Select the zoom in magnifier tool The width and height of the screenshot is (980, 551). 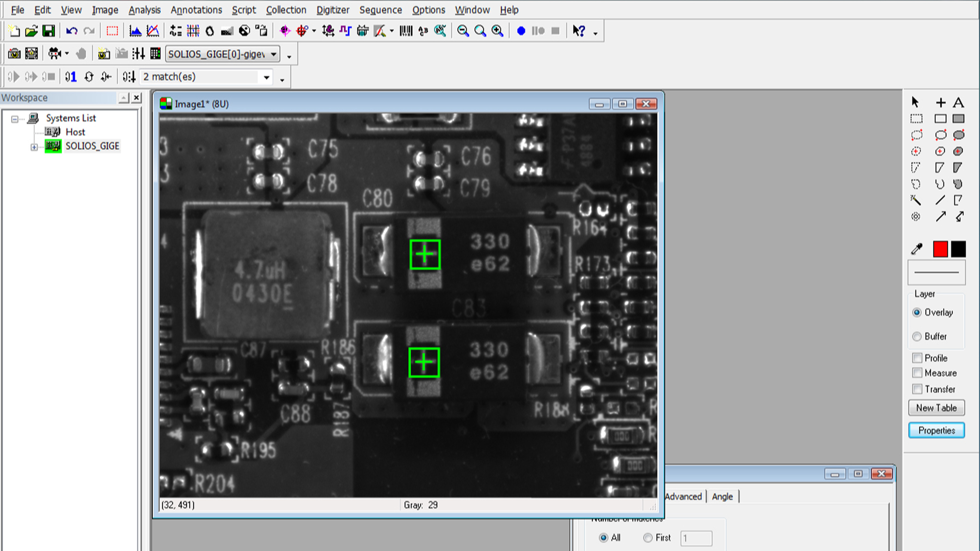tap(497, 31)
